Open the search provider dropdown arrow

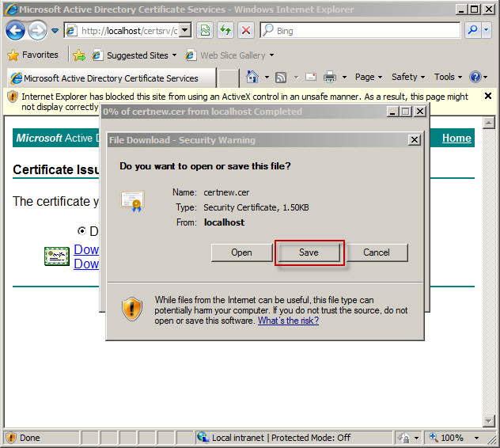point(487,31)
